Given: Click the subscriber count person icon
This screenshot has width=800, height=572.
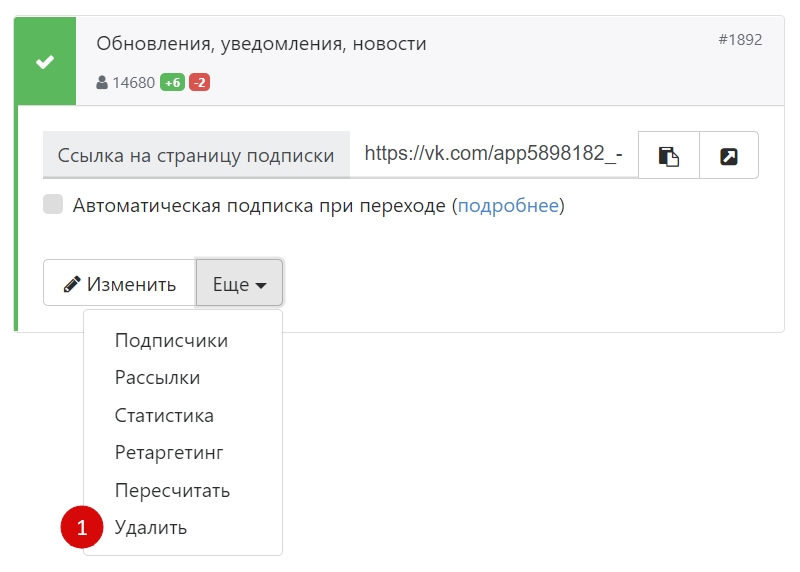Looking at the screenshot, I should [102, 83].
